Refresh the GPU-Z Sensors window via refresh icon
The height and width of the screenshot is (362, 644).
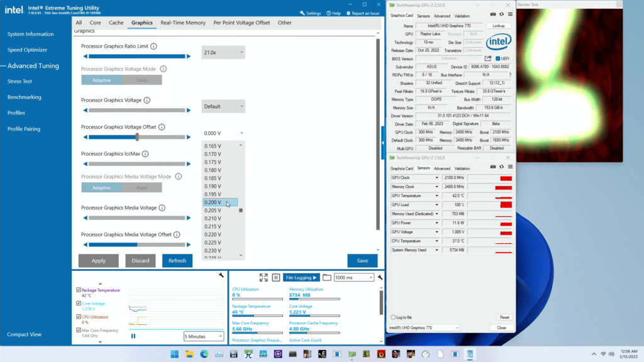501,167
